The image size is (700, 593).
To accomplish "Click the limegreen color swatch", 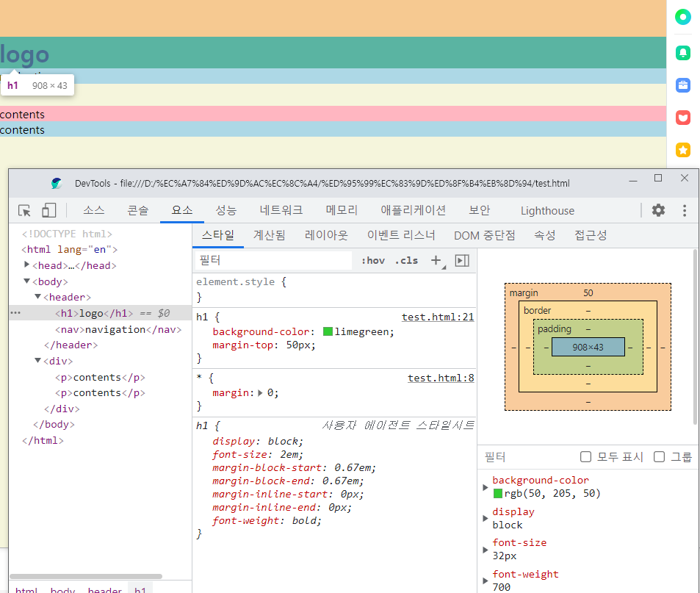I will point(328,332).
